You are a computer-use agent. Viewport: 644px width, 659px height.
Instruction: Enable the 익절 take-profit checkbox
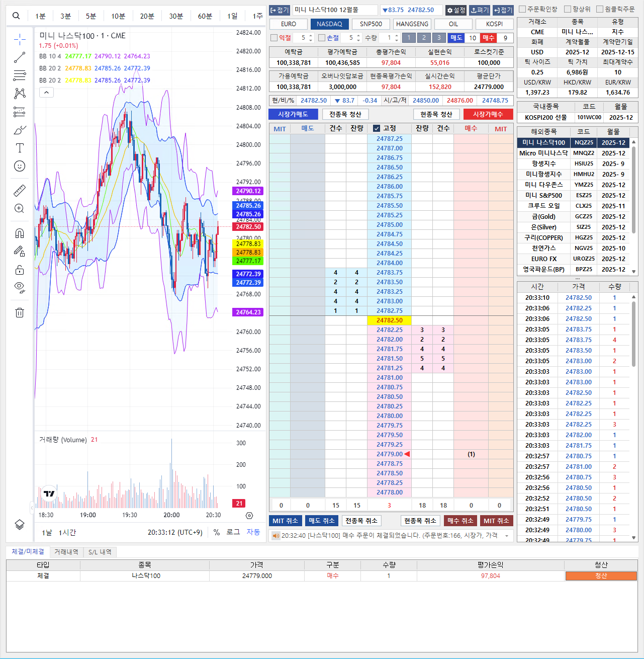(274, 38)
